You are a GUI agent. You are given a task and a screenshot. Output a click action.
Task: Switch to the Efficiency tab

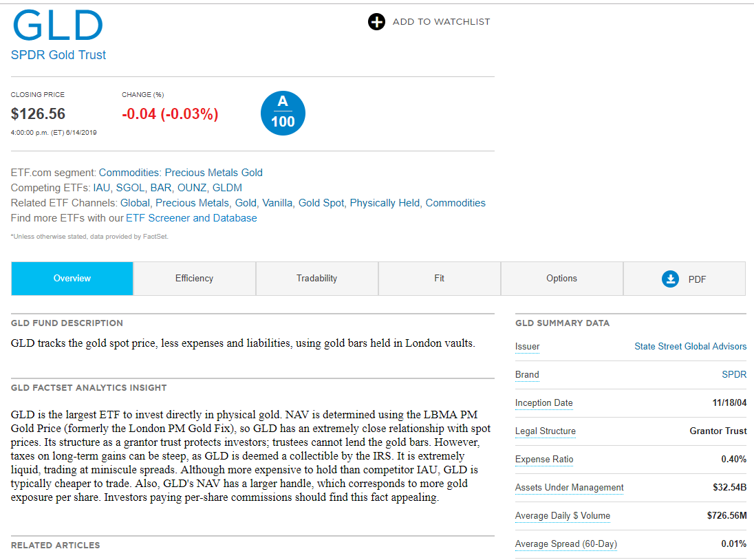(x=194, y=279)
